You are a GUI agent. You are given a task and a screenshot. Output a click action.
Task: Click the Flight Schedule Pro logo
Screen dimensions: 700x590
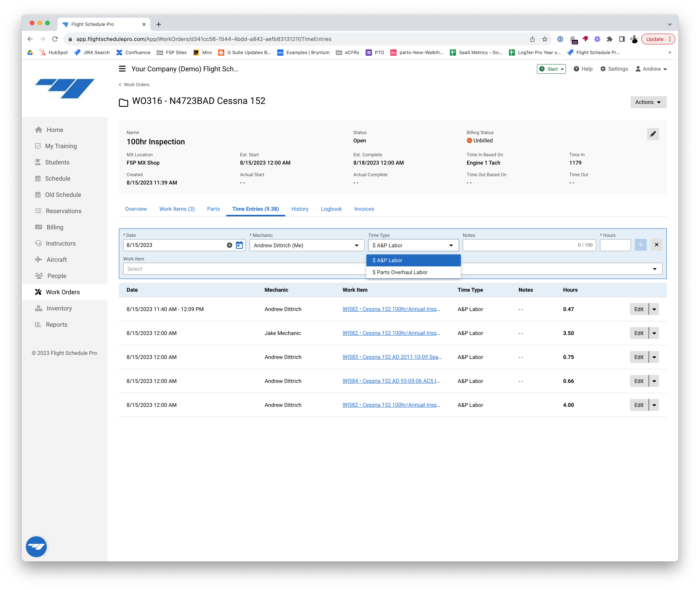coord(65,88)
